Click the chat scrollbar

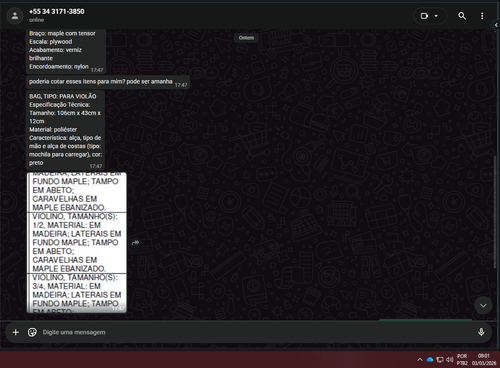click(x=495, y=212)
